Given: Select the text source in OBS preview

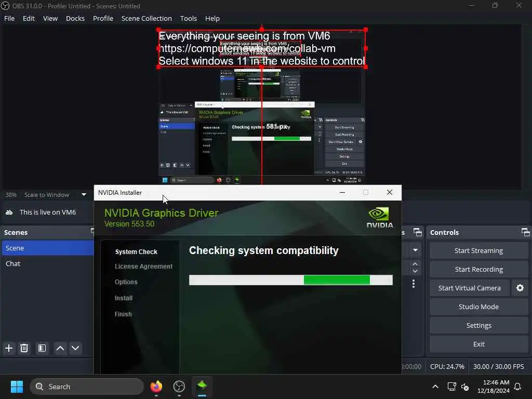Looking at the screenshot, I should 262,48.
